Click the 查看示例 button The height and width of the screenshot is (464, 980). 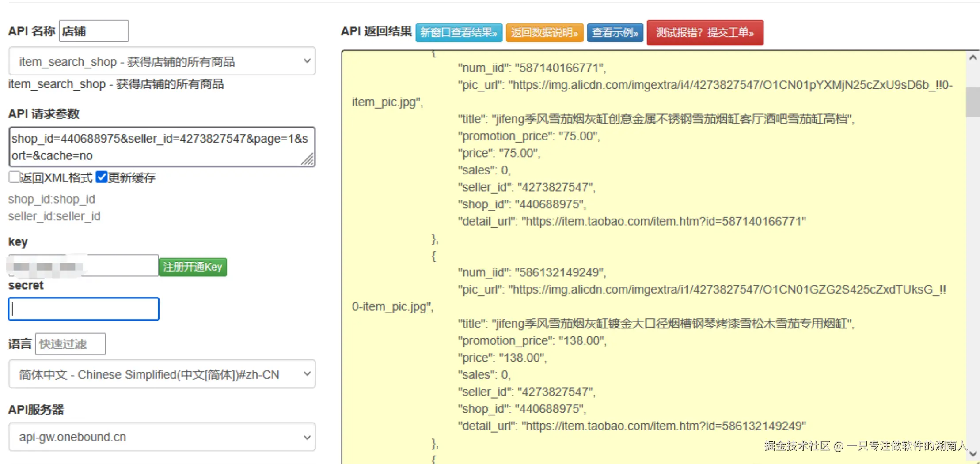pyautogui.click(x=615, y=33)
